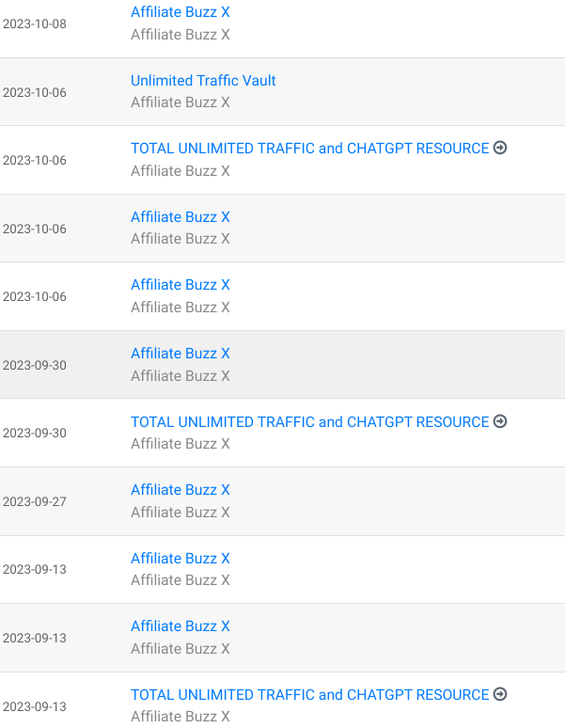Open TOTAL UNLIMITED TRAFFIC link dated 2023-09-30
Viewport: 565px width, 728px height.
click(x=309, y=422)
